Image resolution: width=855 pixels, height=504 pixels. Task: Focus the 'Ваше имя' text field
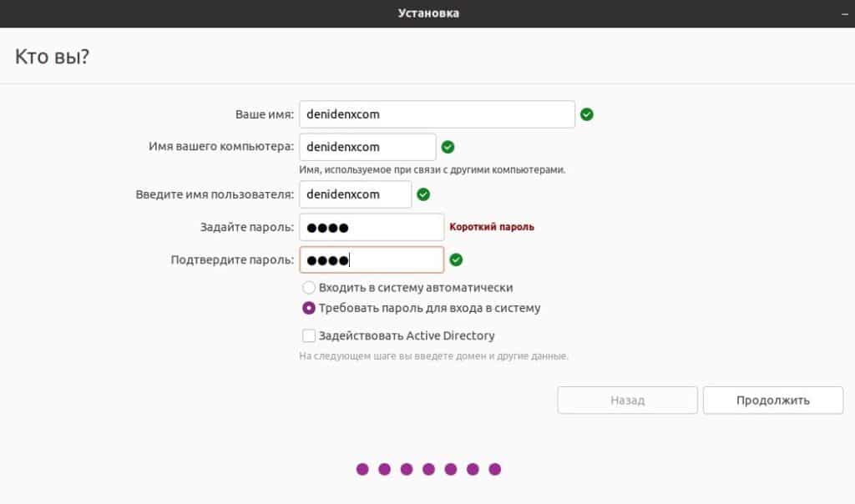[x=437, y=114]
